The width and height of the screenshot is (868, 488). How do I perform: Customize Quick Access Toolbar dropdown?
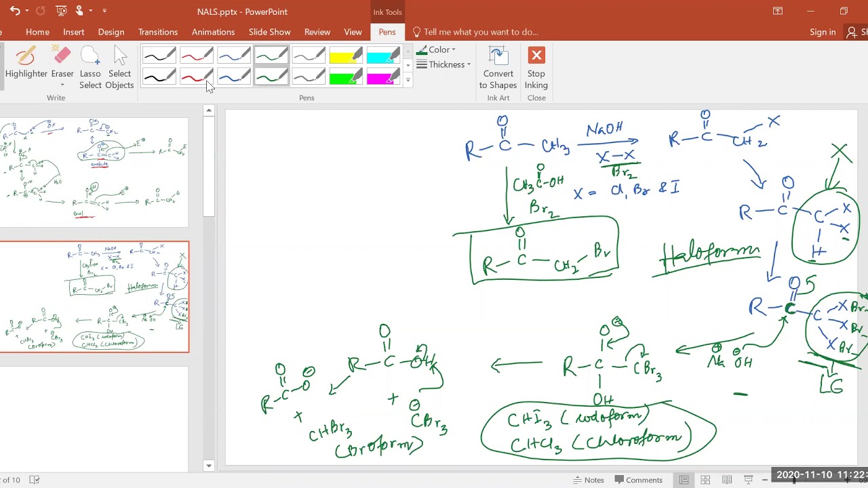104,11
